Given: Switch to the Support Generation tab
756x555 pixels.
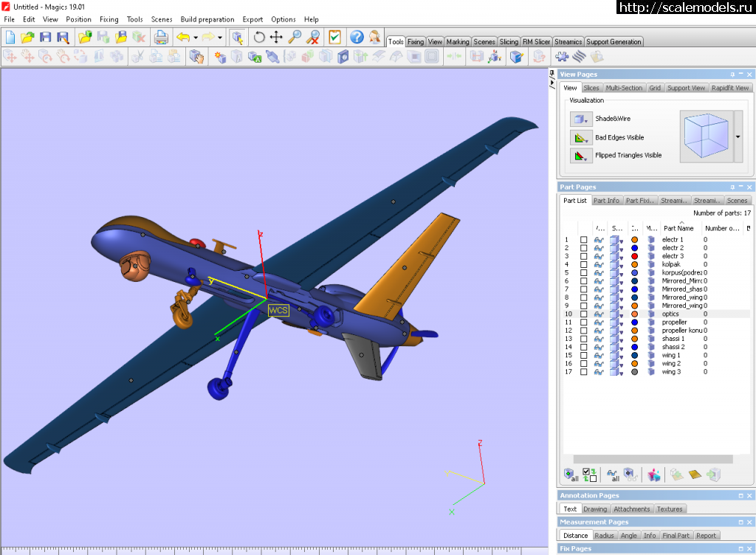Looking at the screenshot, I should [x=614, y=42].
